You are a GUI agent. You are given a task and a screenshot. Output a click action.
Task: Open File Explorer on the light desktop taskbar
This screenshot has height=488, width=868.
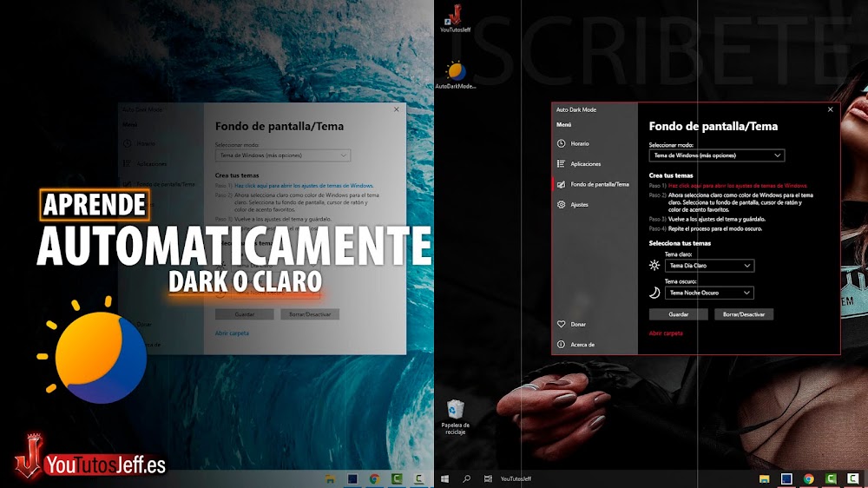click(331, 478)
